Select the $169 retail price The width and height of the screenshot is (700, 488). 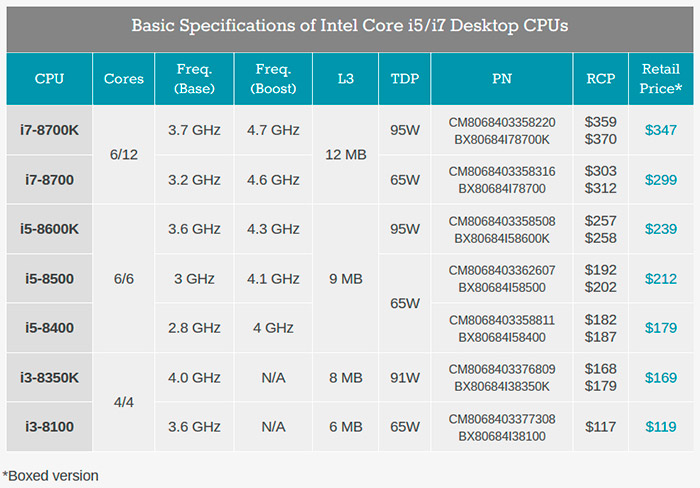pos(661,378)
